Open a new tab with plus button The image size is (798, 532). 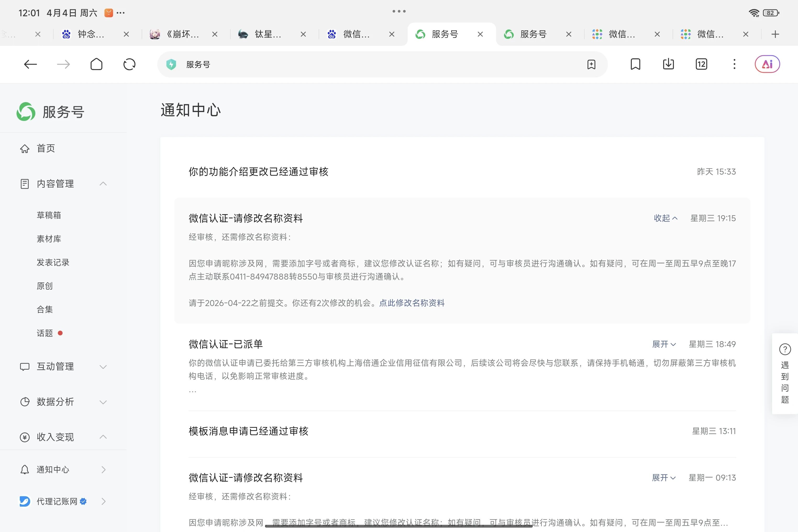[x=775, y=34]
